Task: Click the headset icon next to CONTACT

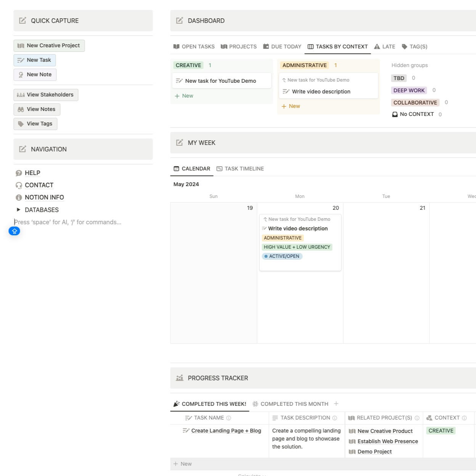Action: point(19,185)
